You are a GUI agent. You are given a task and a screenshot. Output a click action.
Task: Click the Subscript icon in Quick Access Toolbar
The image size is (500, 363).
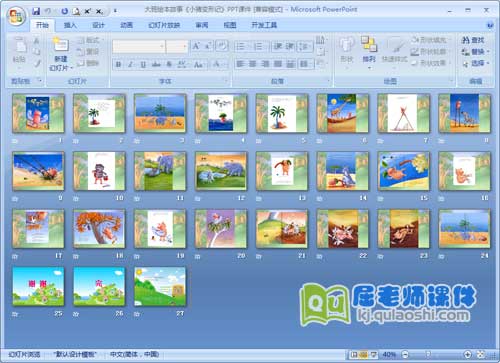pyautogui.click(x=99, y=11)
